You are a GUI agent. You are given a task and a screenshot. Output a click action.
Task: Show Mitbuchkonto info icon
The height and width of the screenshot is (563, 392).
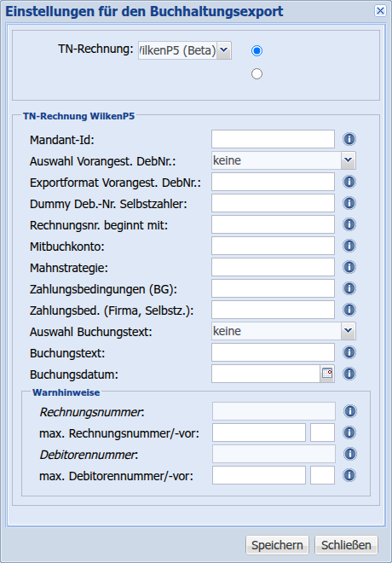click(349, 246)
